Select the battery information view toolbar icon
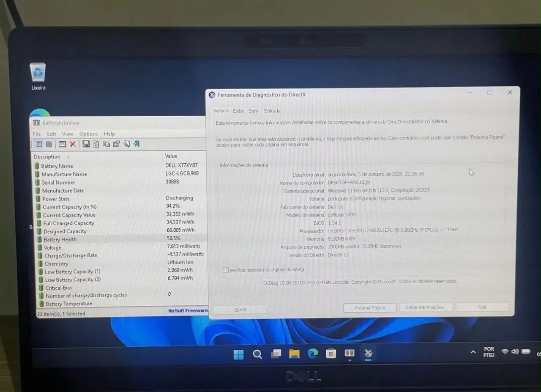The height and width of the screenshot is (392, 541). click(x=39, y=144)
